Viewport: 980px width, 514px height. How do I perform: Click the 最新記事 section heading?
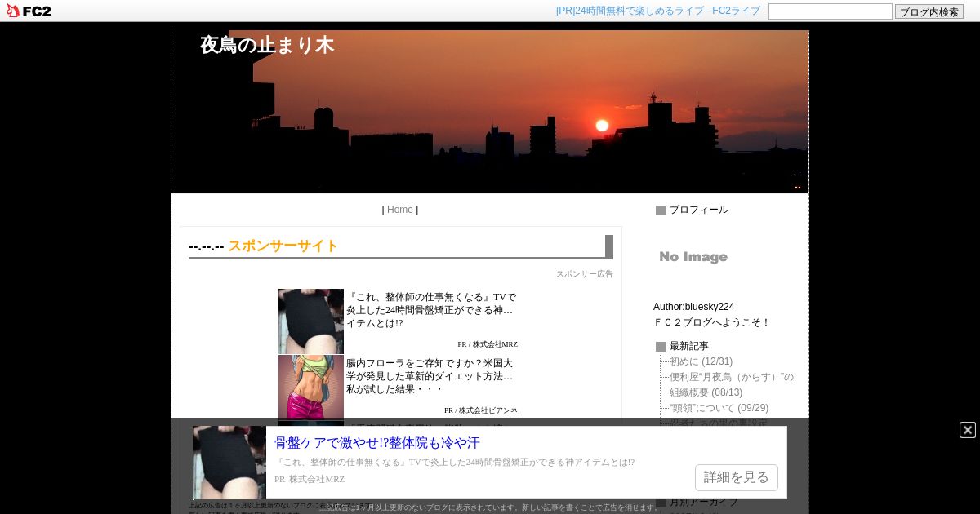pyautogui.click(x=689, y=346)
